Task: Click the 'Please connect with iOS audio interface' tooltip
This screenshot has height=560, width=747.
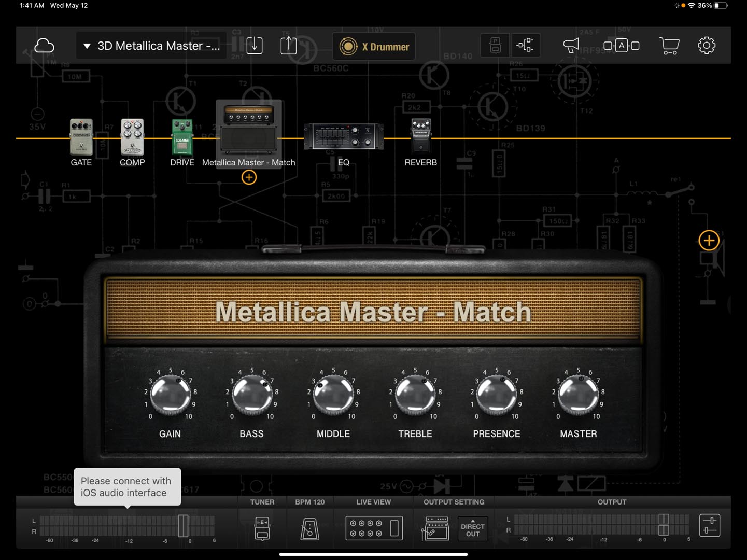Action: pyautogui.click(x=127, y=487)
